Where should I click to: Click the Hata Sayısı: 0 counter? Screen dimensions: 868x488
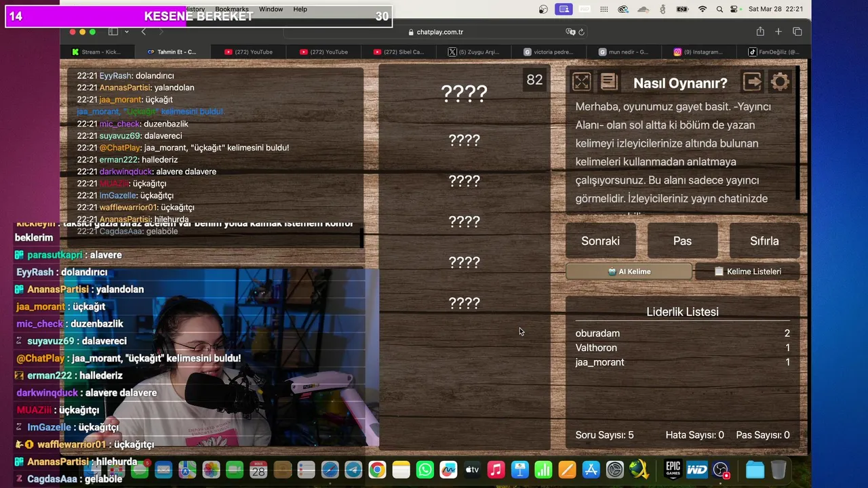pos(694,435)
